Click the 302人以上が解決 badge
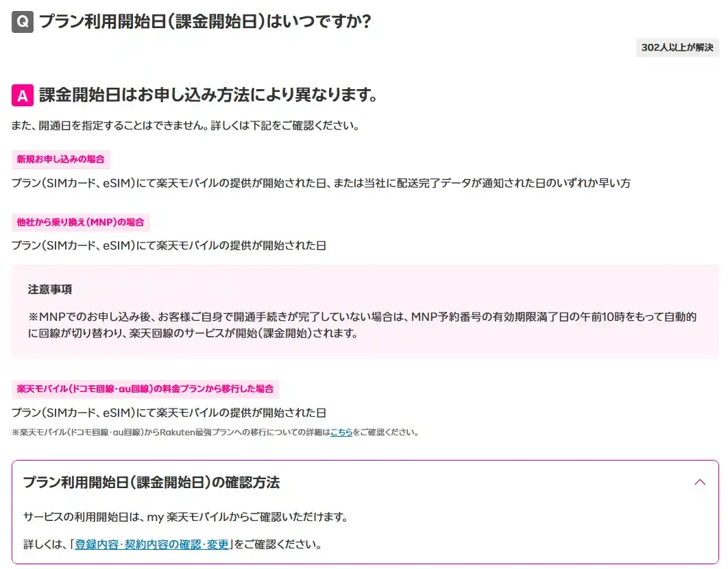Image resolution: width=728 pixels, height=569 pixels. pos(677,47)
